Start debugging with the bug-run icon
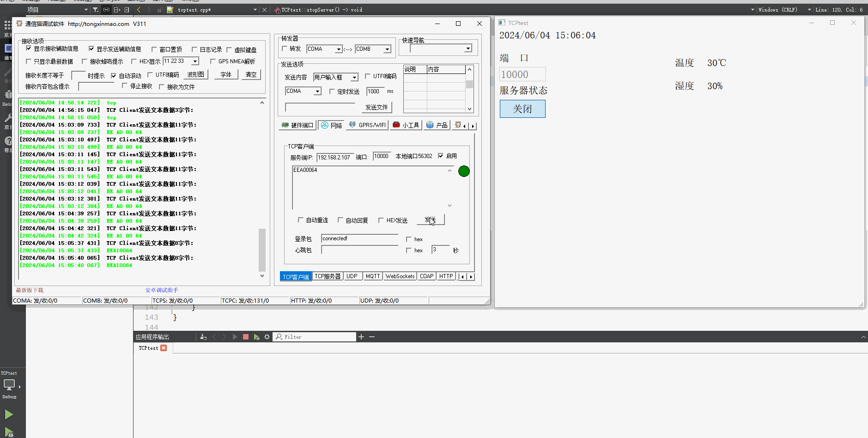 pos(9,432)
